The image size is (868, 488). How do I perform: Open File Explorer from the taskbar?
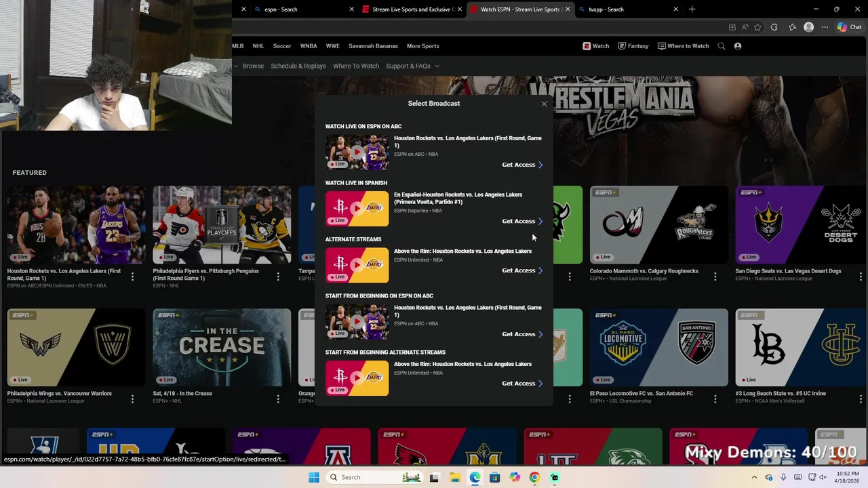coord(454,477)
